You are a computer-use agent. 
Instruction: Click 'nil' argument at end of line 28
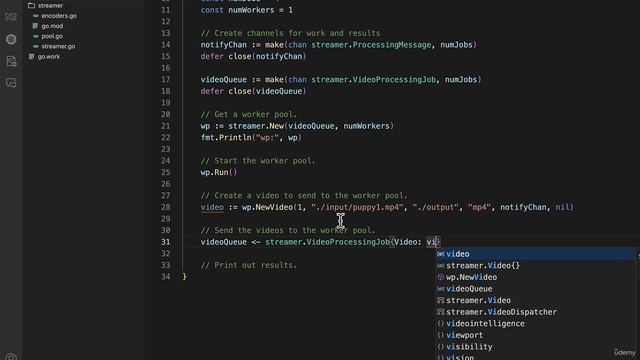tap(562, 207)
